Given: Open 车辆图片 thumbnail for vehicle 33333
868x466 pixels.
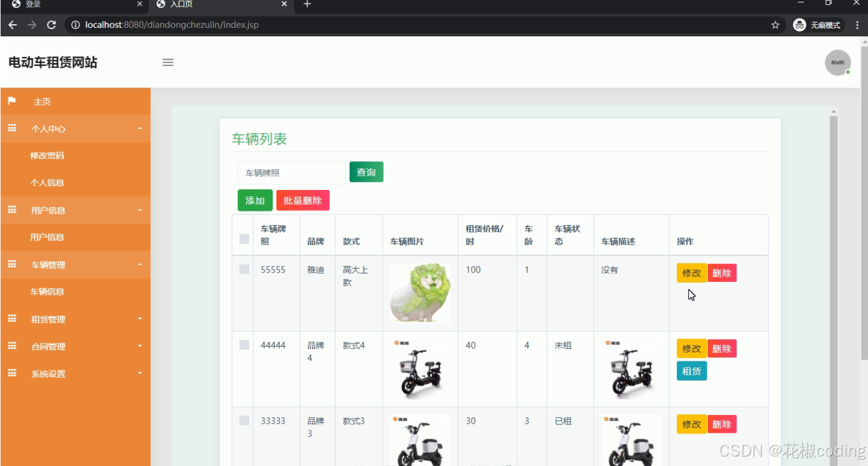Looking at the screenshot, I should [x=420, y=440].
